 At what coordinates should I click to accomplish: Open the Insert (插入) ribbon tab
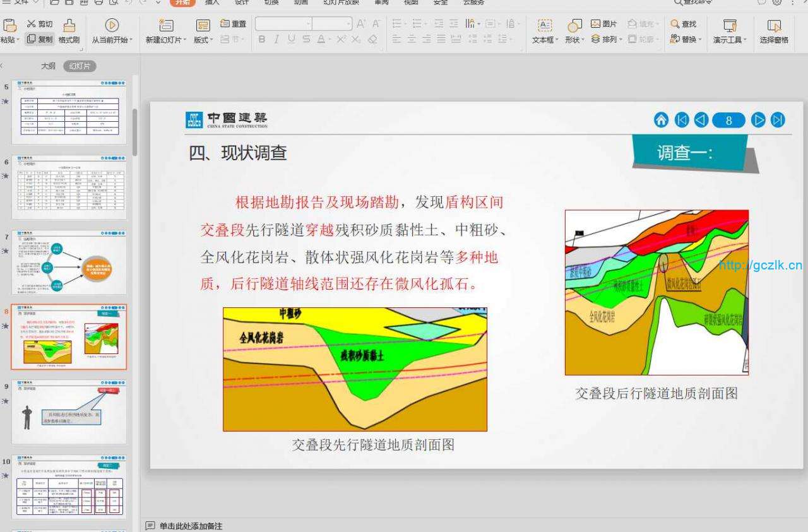212,3
